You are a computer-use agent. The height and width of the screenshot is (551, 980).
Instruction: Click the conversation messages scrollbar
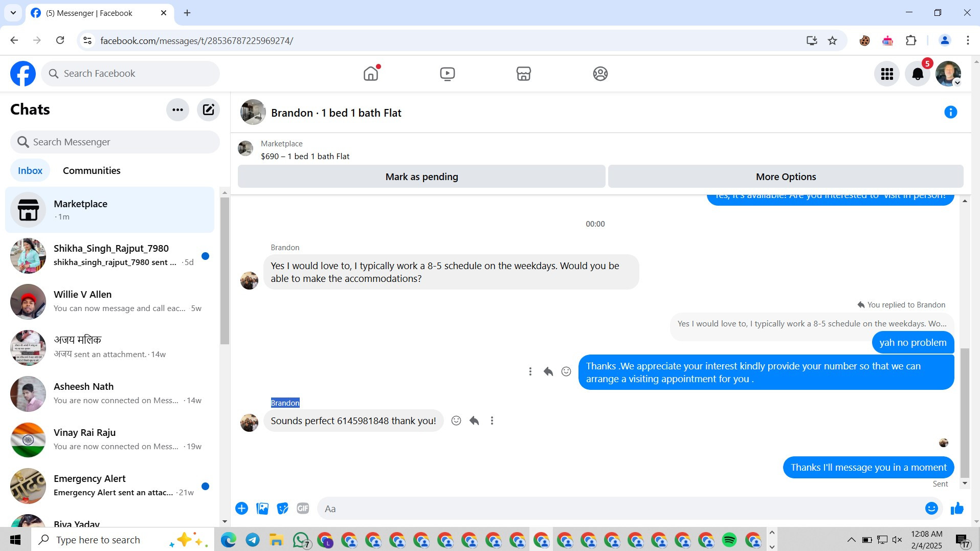click(x=965, y=412)
